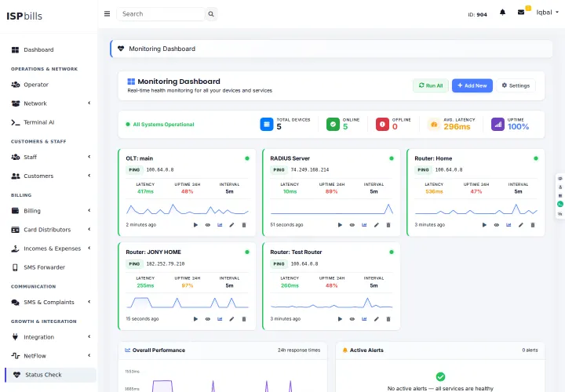Click the 0 alerts counter

click(530, 350)
